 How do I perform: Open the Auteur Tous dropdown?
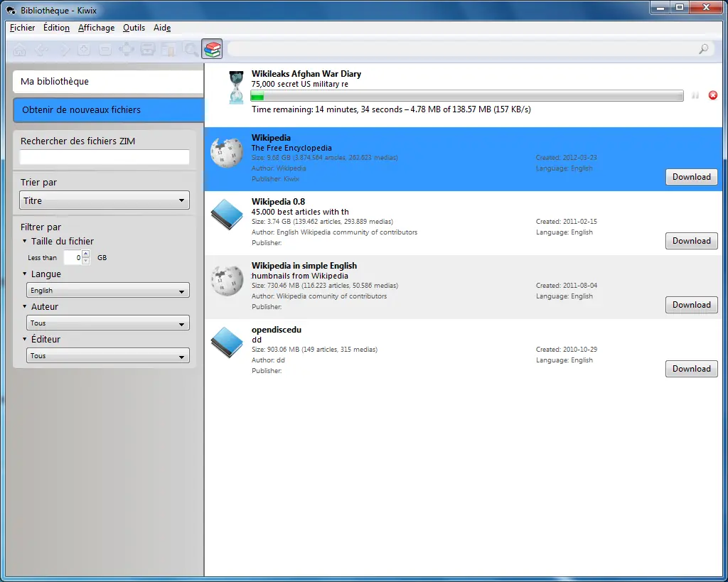[108, 323]
